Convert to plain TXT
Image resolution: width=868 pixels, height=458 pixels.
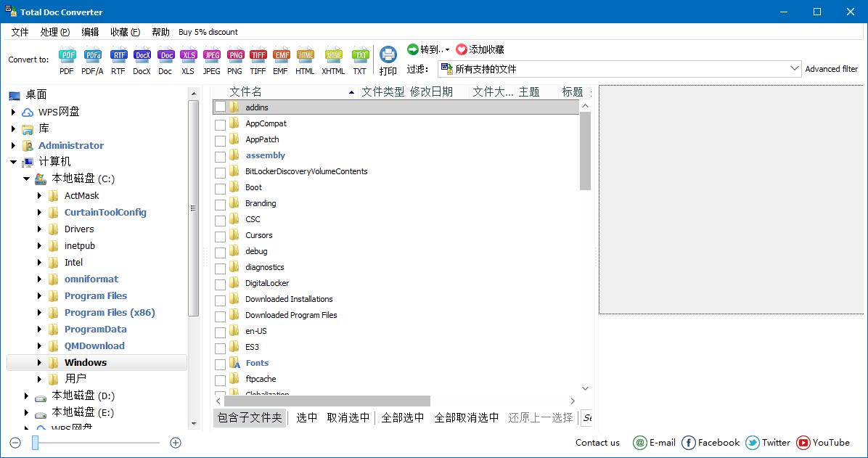361,55
